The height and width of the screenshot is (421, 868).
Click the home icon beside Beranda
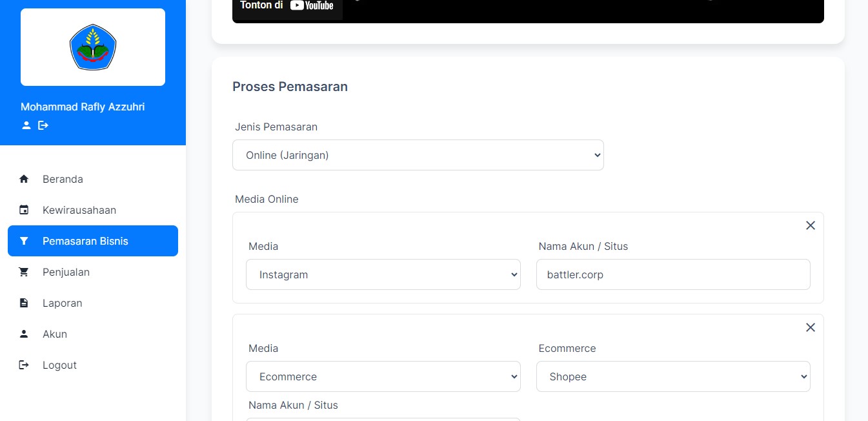tap(24, 179)
